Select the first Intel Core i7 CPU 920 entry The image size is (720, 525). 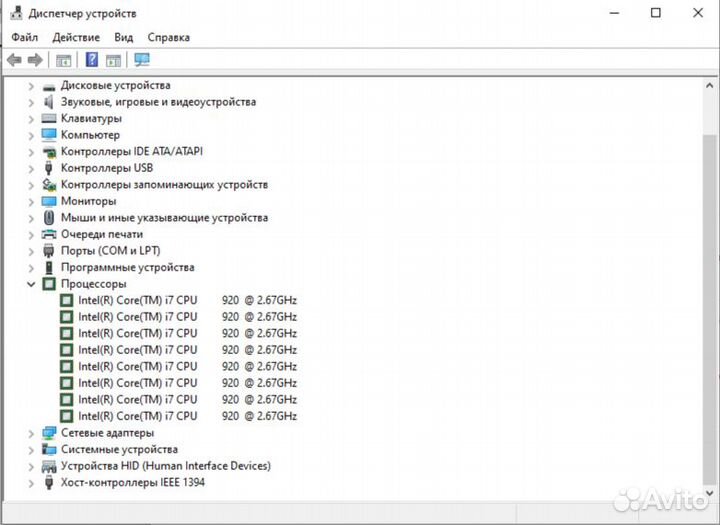tap(187, 300)
